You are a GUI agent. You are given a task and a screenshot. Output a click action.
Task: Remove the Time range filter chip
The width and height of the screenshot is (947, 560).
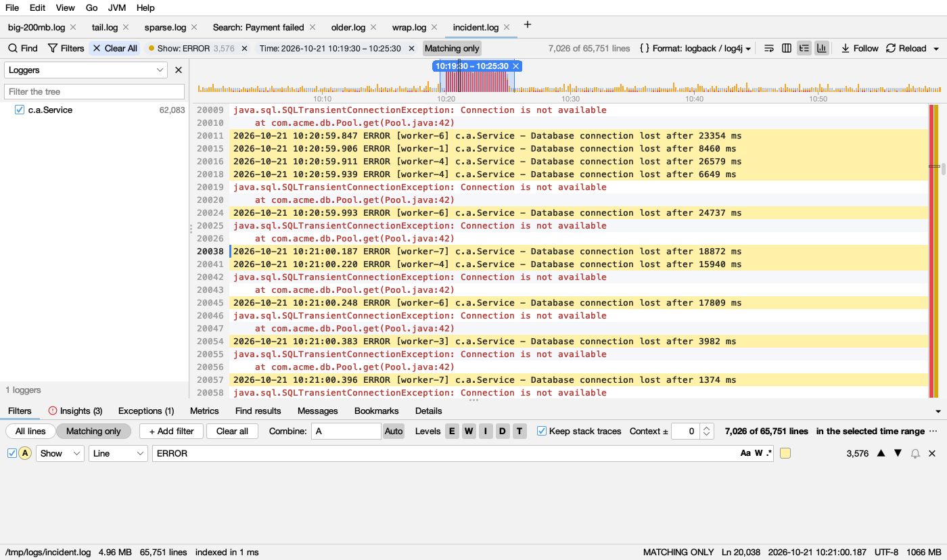[x=411, y=49]
